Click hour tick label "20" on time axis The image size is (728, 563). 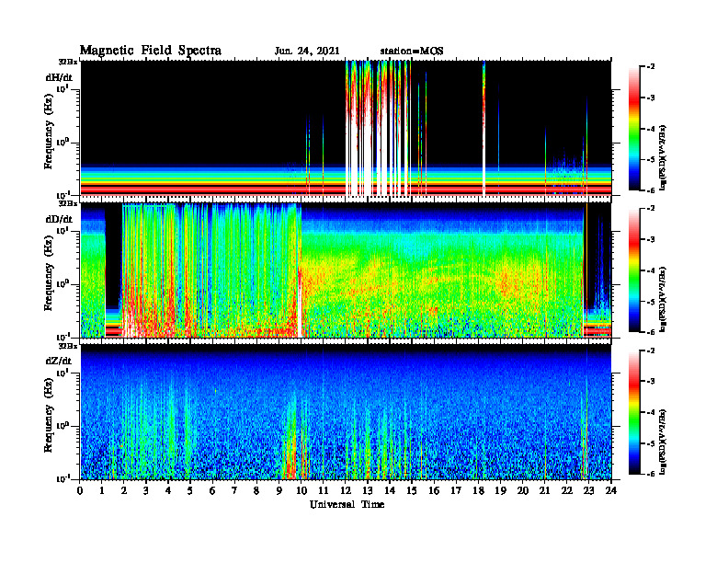point(523,490)
